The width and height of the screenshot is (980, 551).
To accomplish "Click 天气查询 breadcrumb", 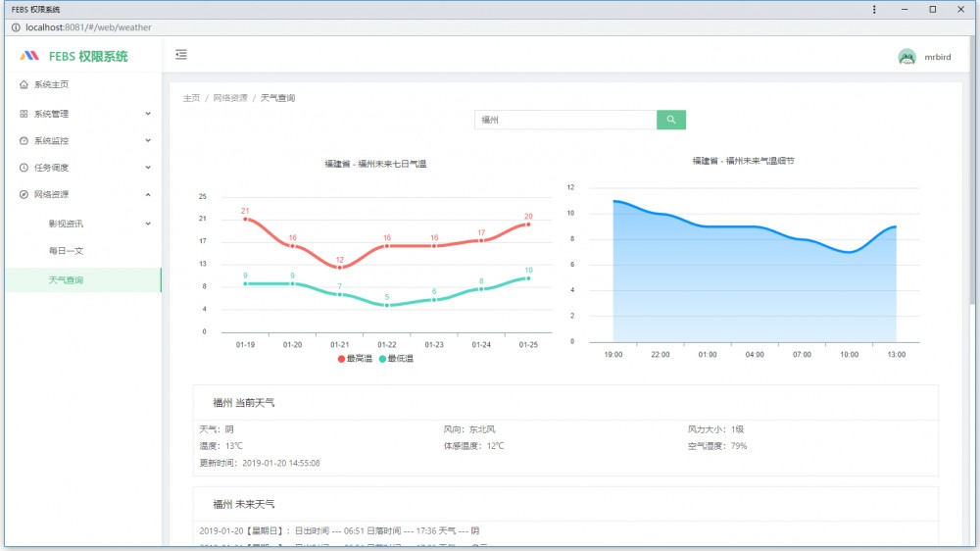I will click(277, 98).
